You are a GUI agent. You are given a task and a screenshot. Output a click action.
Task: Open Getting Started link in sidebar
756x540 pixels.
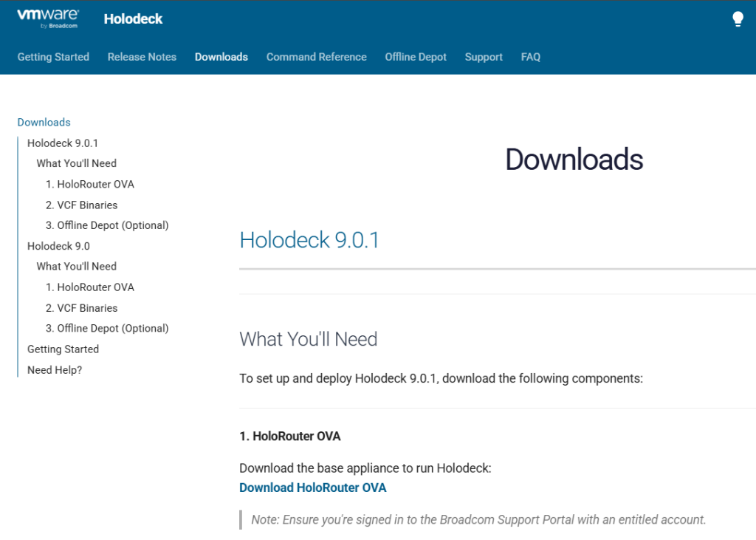point(63,349)
